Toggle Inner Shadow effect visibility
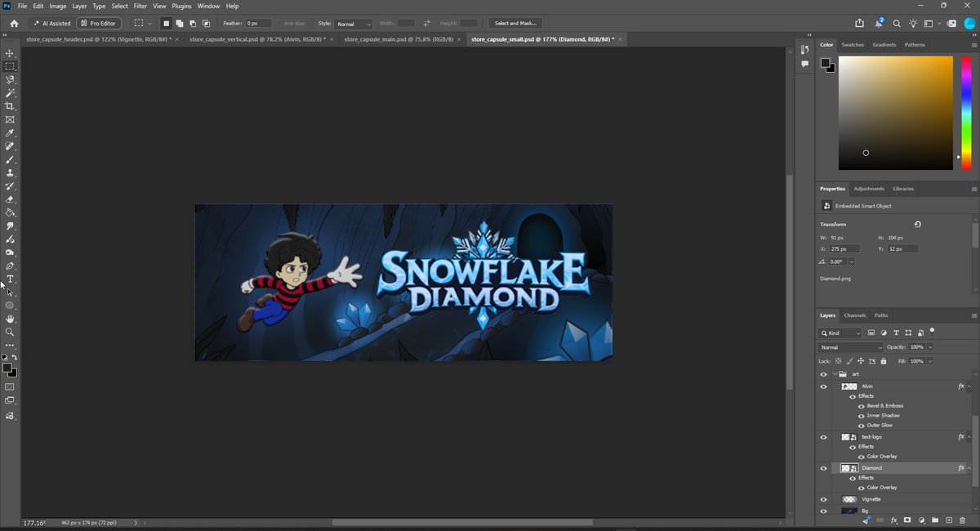 tap(861, 416)
